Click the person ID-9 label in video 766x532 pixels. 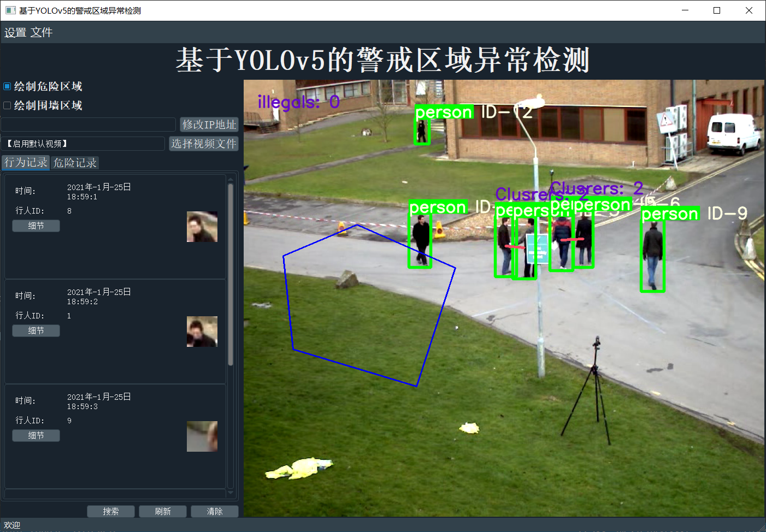pyautogui.click(x=694, y=214)
